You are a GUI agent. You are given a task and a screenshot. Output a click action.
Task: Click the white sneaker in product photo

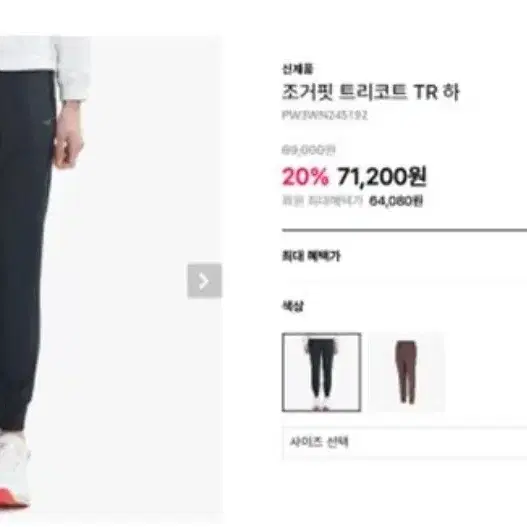(x=14, y=469)
